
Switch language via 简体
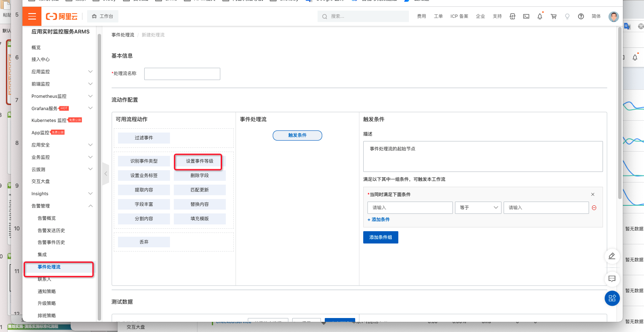tap(596, 17)
